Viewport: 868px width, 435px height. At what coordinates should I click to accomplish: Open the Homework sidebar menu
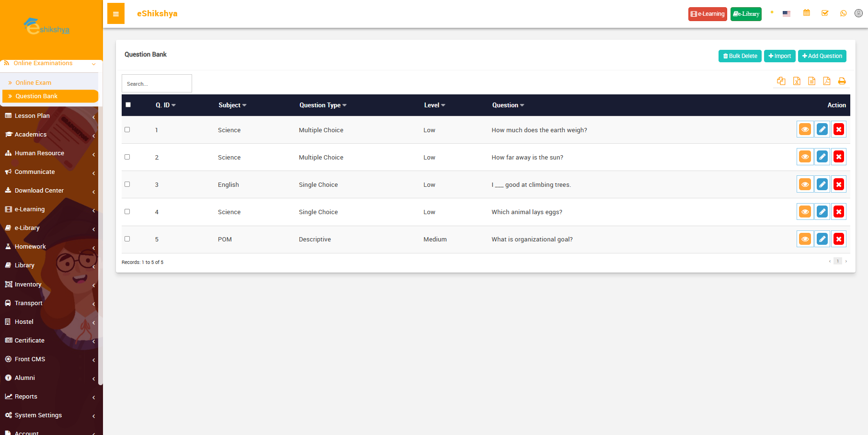click(x=30, y=247)
